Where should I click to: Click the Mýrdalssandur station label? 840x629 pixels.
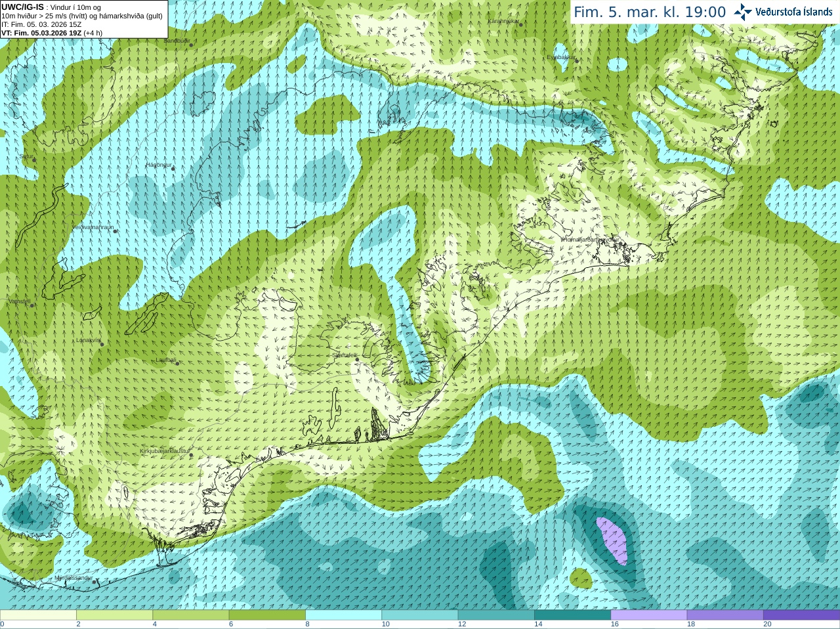pos(73,578)
